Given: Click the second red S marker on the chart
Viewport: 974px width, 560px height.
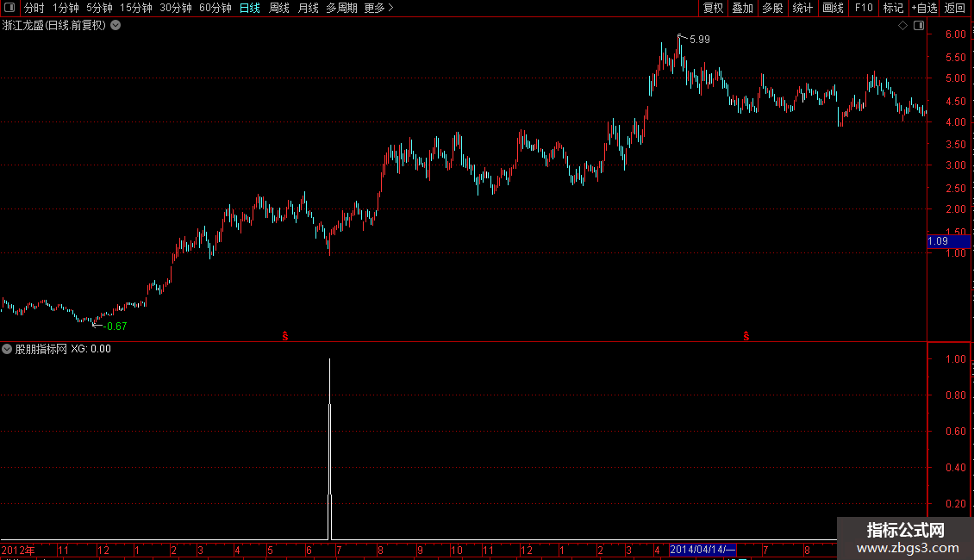Looking at the screenshot, I should click(x=746, y=336).
